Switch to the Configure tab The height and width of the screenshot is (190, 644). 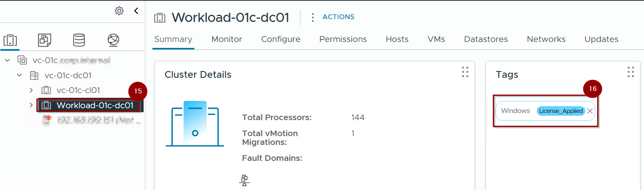coord(280,39)
